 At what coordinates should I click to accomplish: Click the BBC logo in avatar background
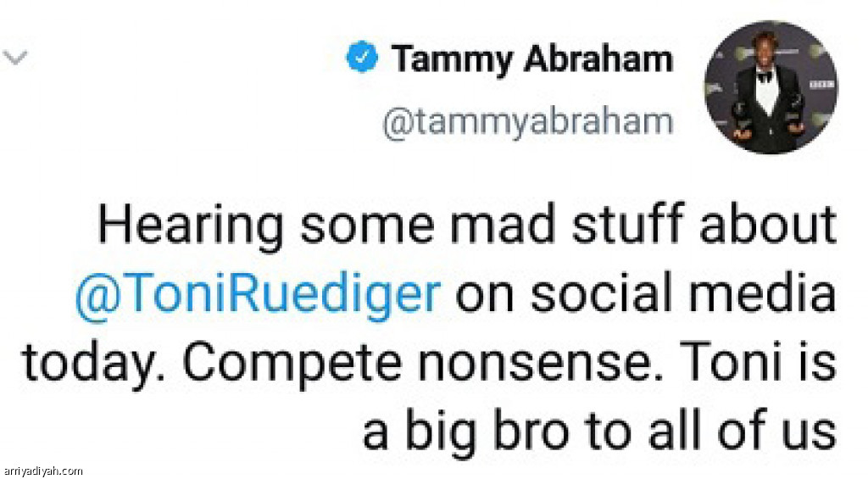tap(820, 87)
